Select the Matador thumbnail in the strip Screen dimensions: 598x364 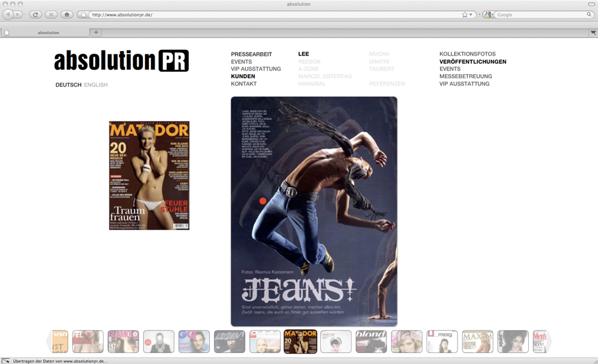(x=300, y=341)
